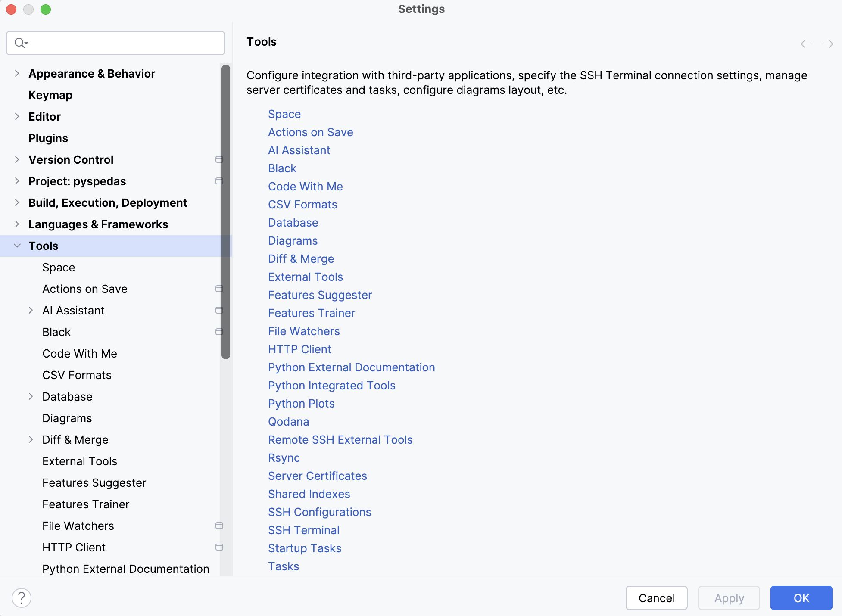Open the Rsync link
Screen dimensions: 842x616
pyautogui.click(x=284, y=458)
